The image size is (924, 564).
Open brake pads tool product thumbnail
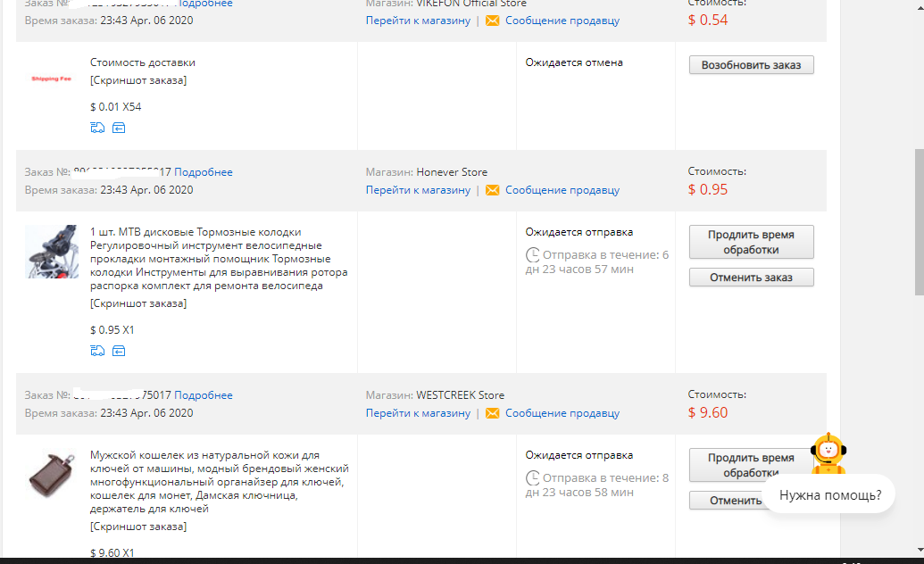[52, 251]
